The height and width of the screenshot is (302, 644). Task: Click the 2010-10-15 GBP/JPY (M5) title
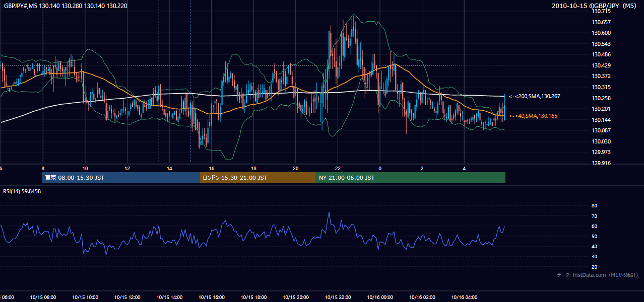pos(595,6)
